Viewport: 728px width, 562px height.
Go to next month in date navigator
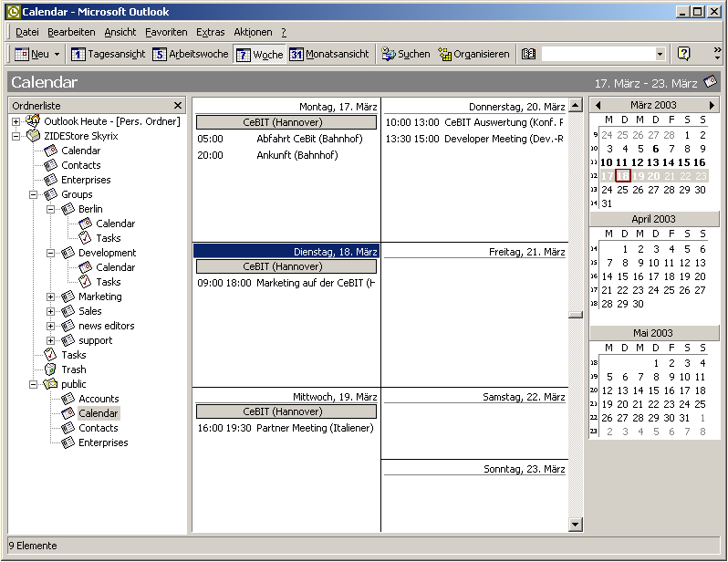(712, 105)
